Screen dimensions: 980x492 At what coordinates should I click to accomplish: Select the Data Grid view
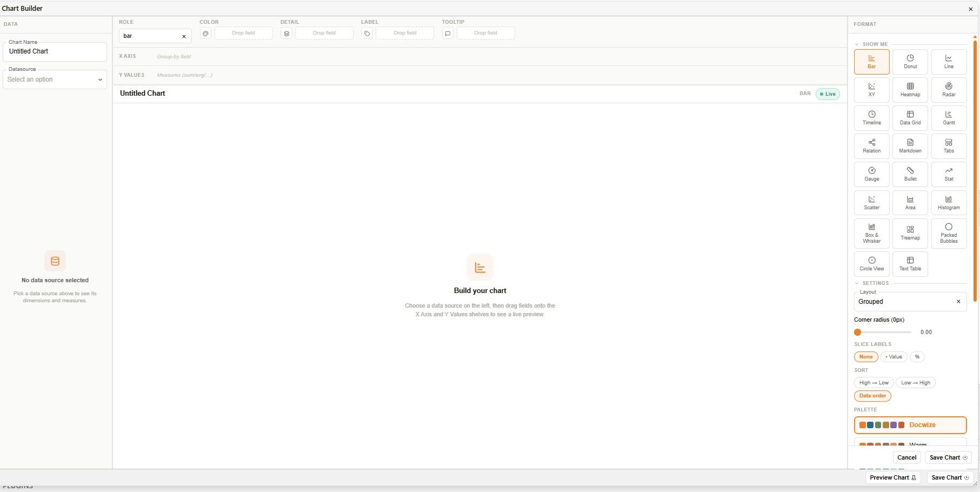tap(910, 118)
